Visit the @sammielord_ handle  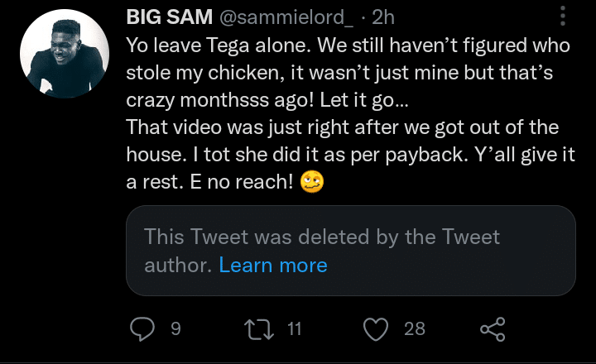280,17
